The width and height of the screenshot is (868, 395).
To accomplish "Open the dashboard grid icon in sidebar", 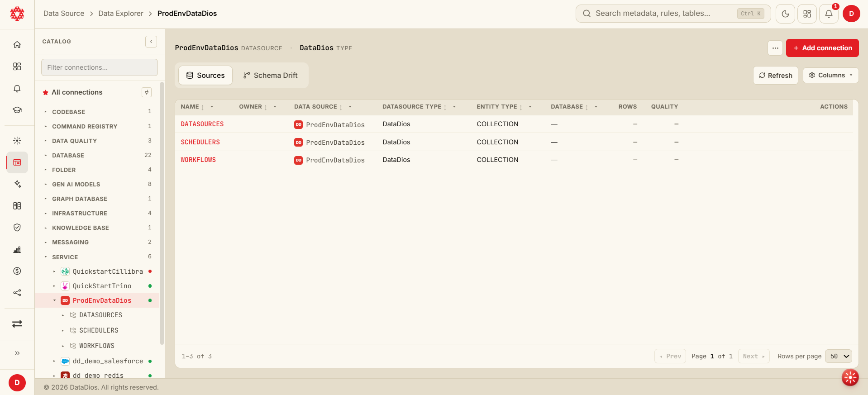I will (x=17, y=67).
